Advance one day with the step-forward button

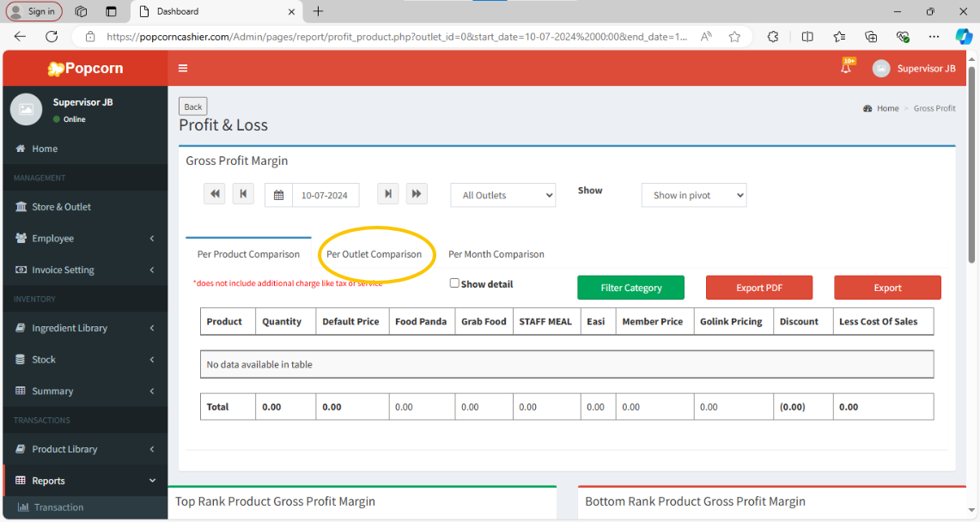click(x=387, y=194)
